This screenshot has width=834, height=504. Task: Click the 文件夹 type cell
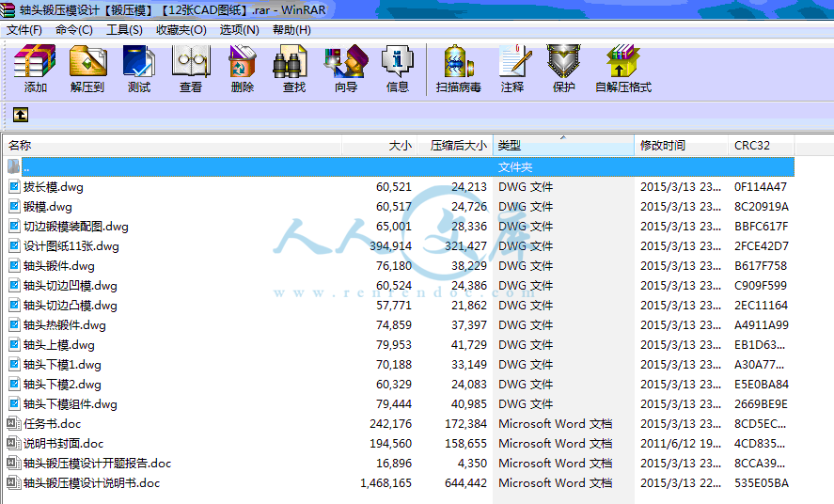click(x=515, y=167)
